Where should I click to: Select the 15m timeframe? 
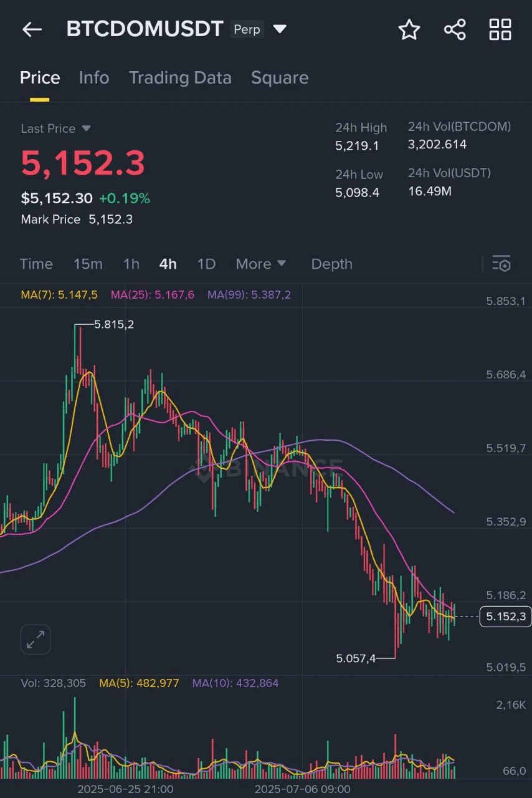point(88,264)
